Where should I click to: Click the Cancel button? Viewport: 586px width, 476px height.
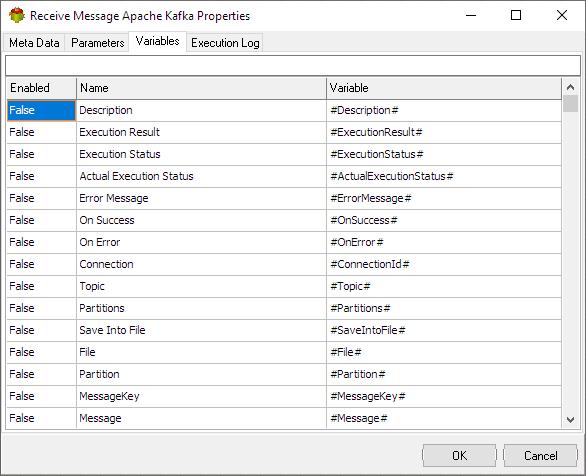[x=540, y=455]
